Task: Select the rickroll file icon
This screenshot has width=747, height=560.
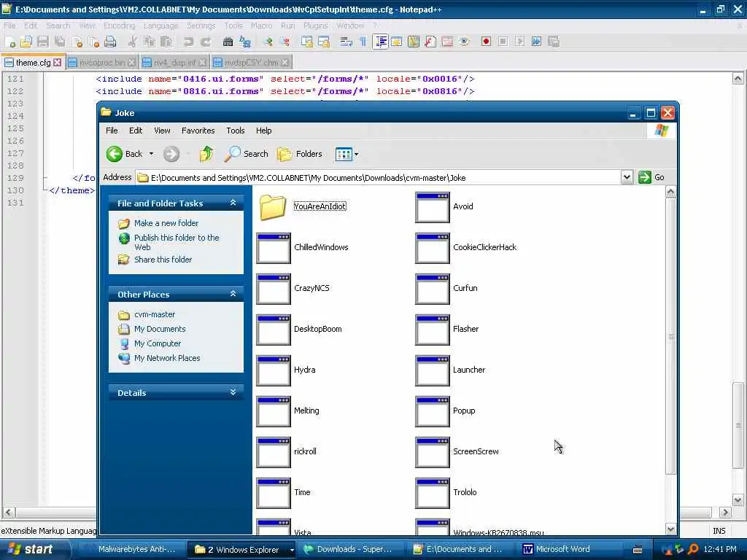Action: point(274,452)
